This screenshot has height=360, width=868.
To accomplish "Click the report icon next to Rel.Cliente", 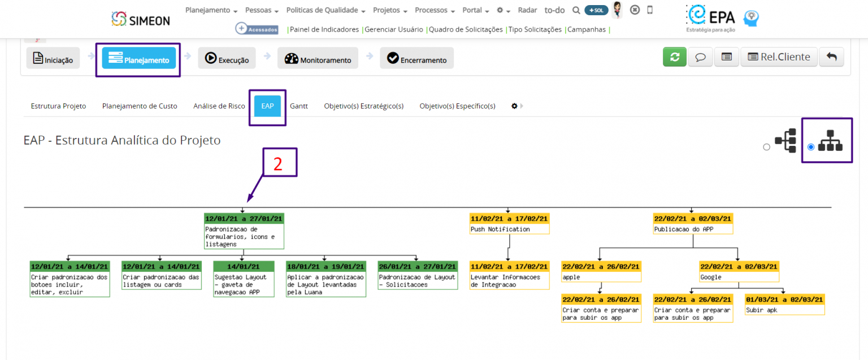I will coord(726,57).
